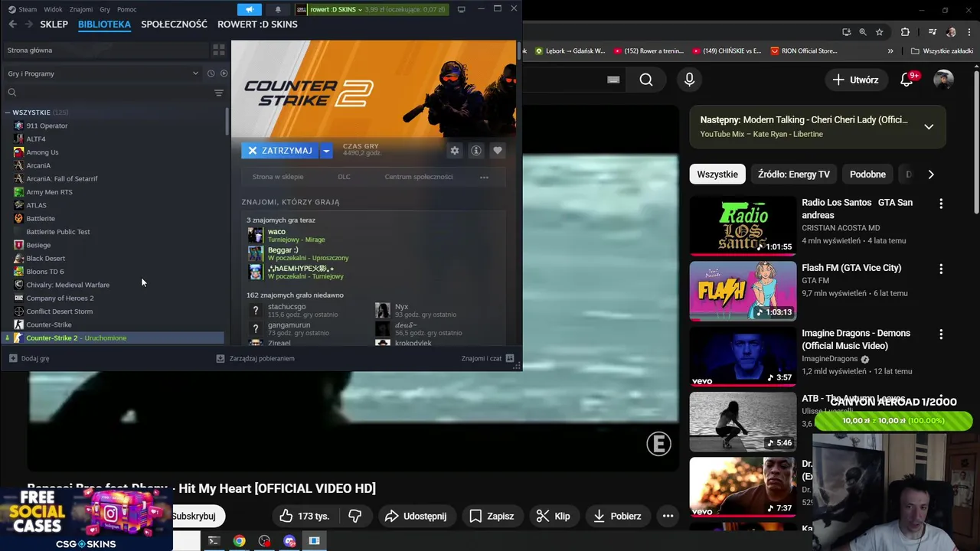Image resolution: width=980 pixels, height=551 pixels.
Task: Open the Widok menu
Action: click(x=54, y=9)
